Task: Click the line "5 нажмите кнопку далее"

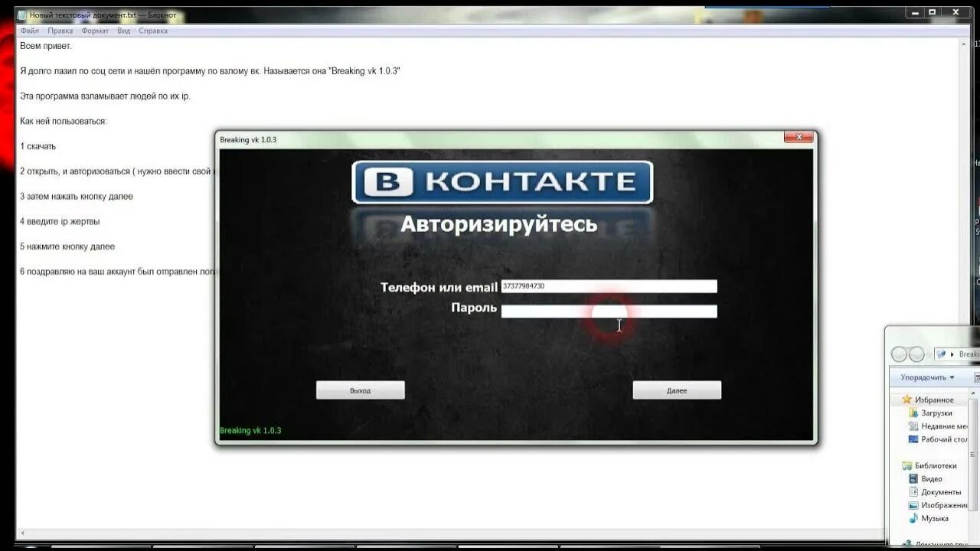Action: [x=67, y=246]
